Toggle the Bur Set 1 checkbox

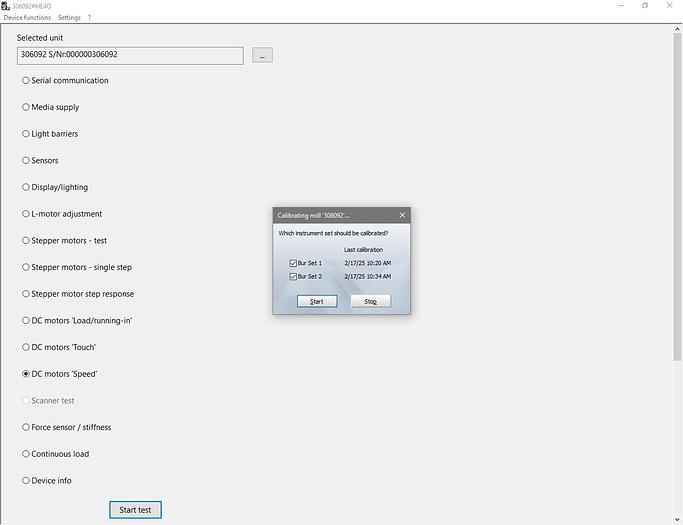(x=293, y=263)
